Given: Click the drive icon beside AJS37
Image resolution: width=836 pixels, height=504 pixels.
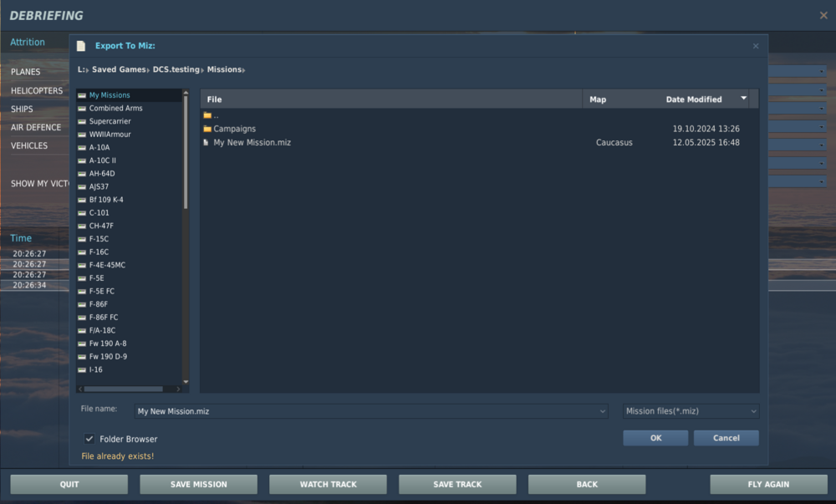Looking at the screenshot, I should (82, 187).
